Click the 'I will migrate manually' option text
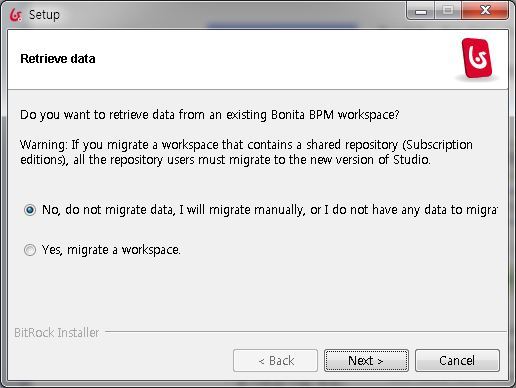The height and width of the screenshot is (388, 516). point(242,210)
